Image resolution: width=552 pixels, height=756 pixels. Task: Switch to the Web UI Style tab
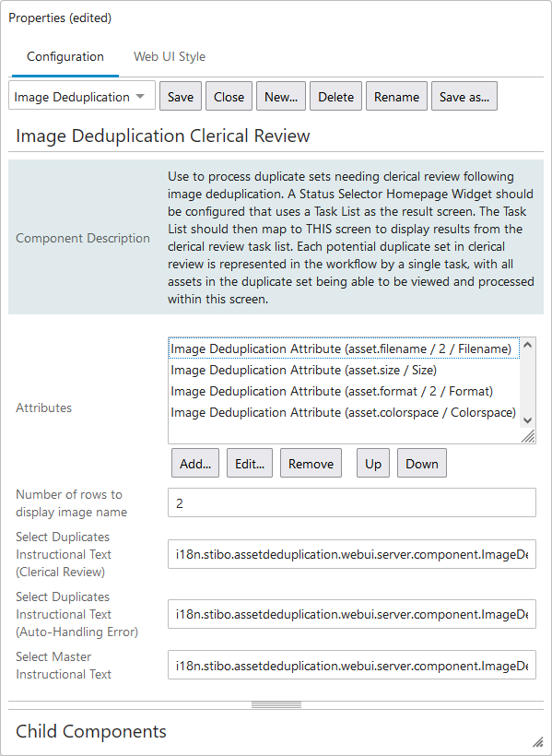click(x=170, y=56)
